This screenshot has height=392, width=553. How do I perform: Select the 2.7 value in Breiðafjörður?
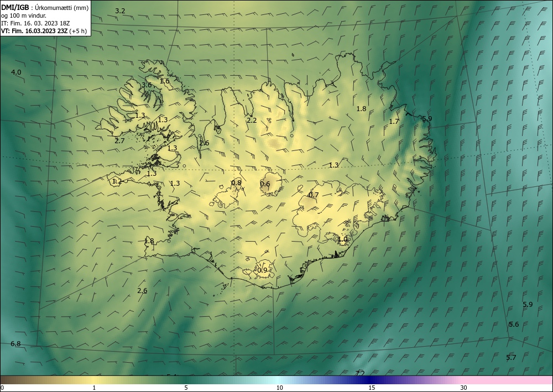click(x=120, y=141)
